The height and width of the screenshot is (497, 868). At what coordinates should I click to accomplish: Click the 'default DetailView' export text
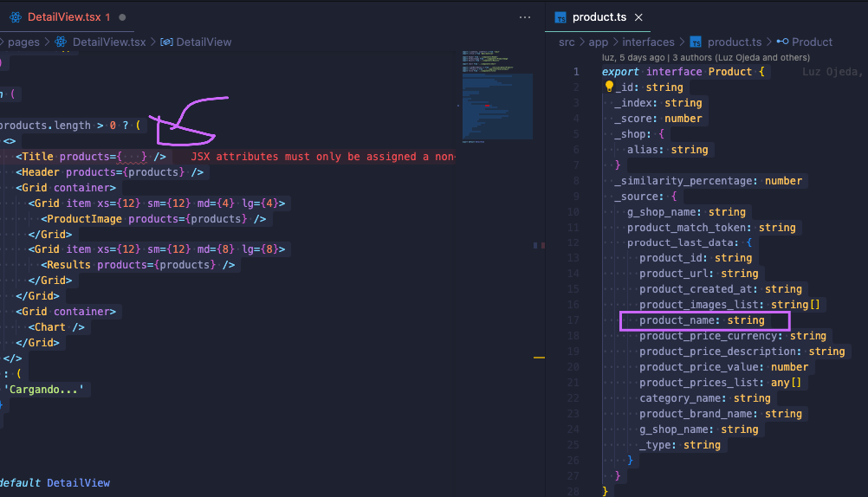tap(55, 482)
